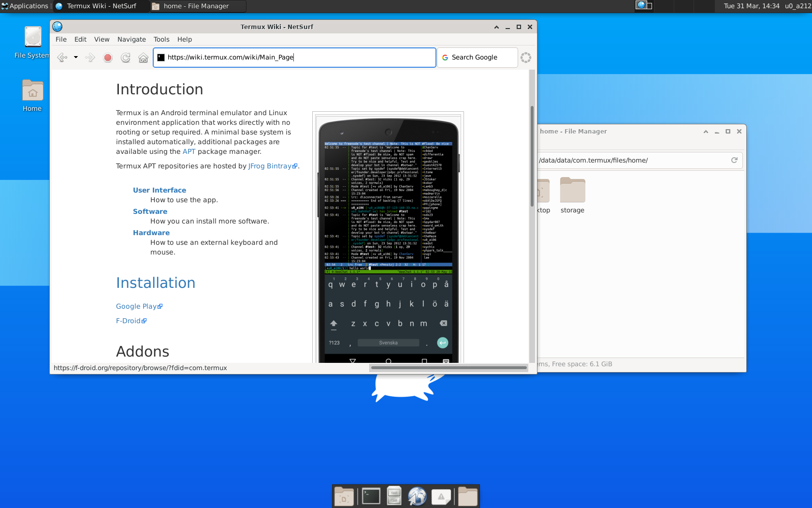Click the reload arrow in File Manager's path bar

point(734,160)
